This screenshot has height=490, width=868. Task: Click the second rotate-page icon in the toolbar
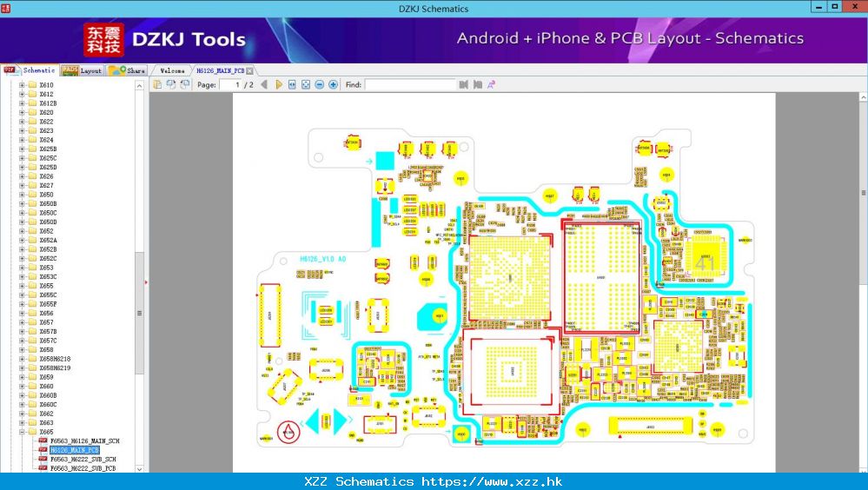(x=171, y=85)
